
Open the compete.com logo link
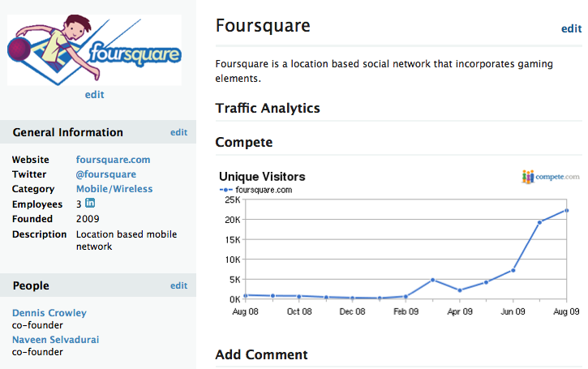[551, 176]
